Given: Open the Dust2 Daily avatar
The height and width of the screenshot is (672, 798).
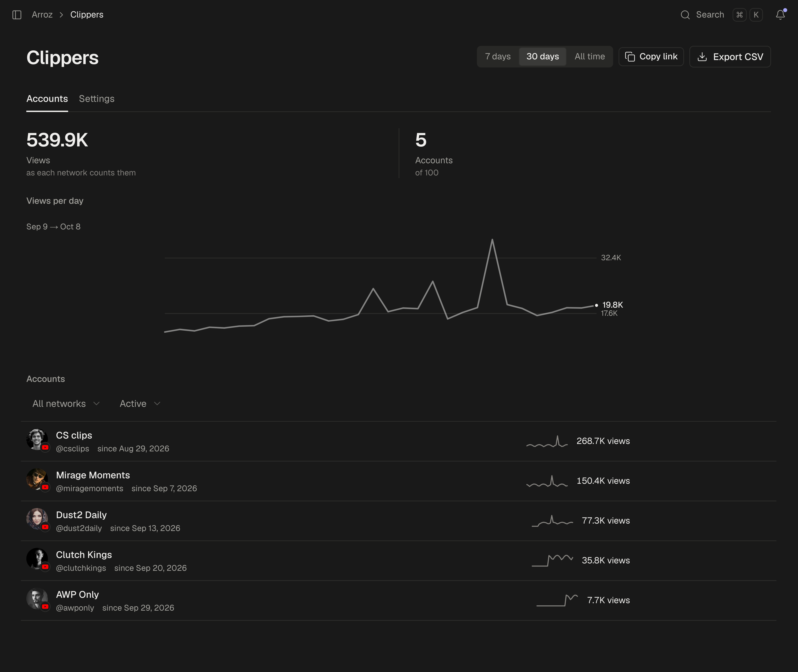Looking at the screenshot, I should [x=37, y=519].
